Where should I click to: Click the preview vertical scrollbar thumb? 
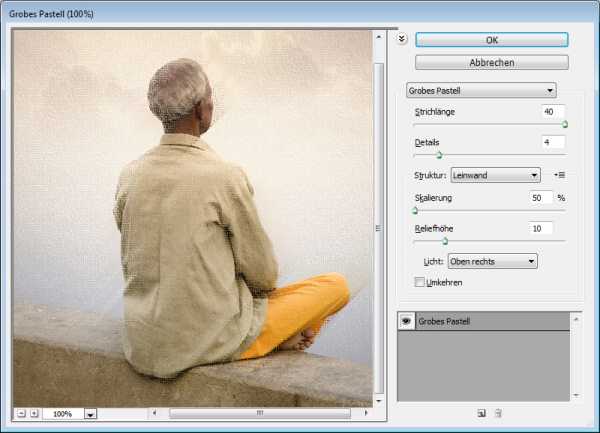tap(378, 228)
